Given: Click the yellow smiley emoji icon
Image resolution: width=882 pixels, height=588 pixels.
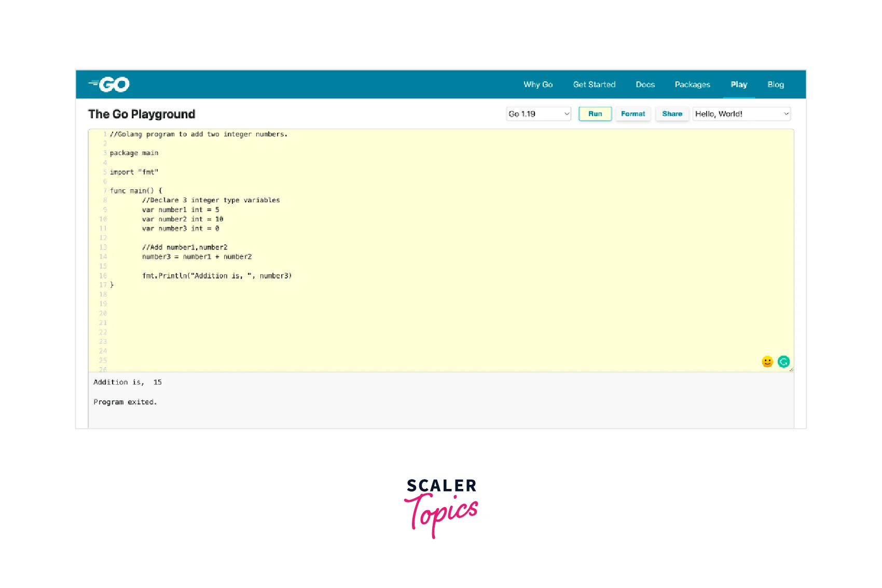Looking at the screenshot, I should (x=767, y=361).
